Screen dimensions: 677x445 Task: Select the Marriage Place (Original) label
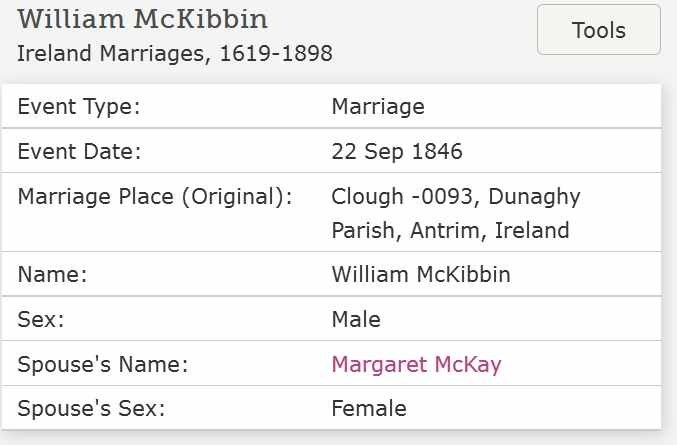click(x=155, y=197)
